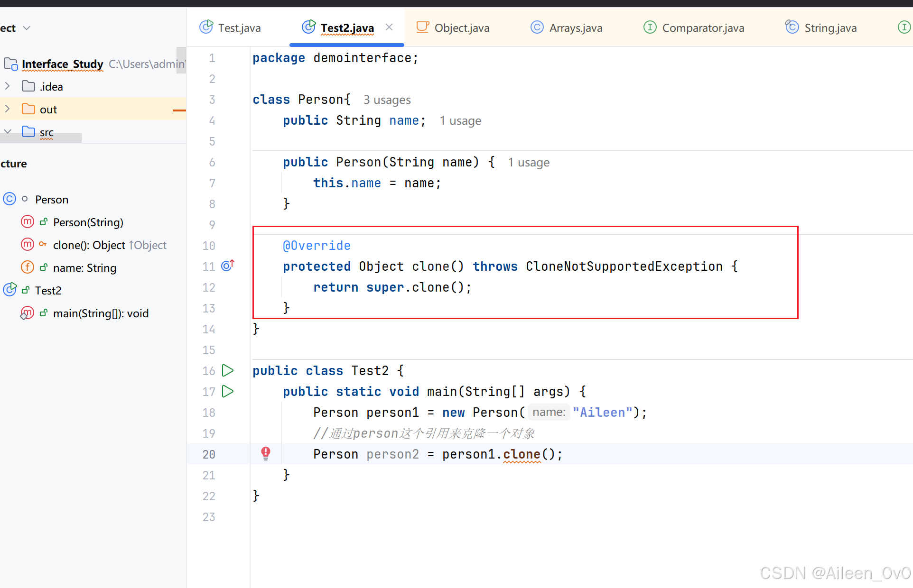Click 'super' keyword on line 12
This screenshot has width=913, height=588.
click(385, 287)
